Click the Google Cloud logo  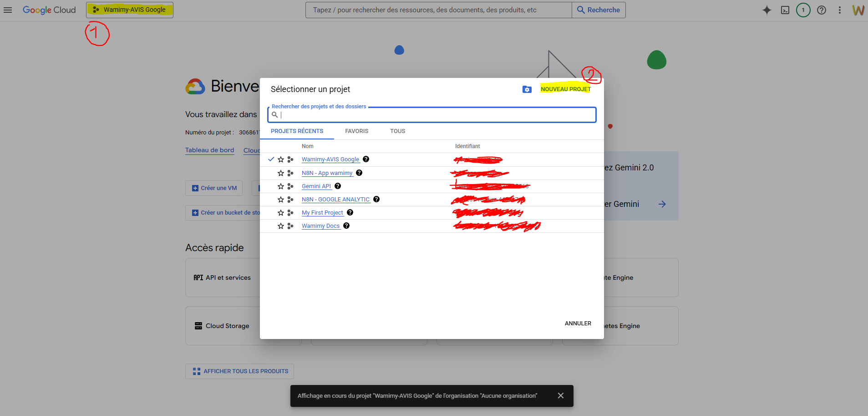click(49, 10)
